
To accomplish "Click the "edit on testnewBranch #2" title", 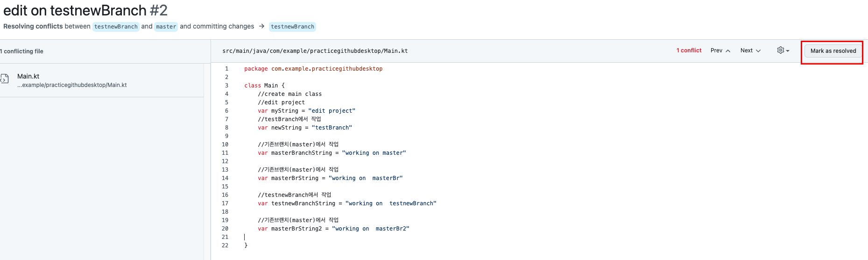I will tap(85, 10).
